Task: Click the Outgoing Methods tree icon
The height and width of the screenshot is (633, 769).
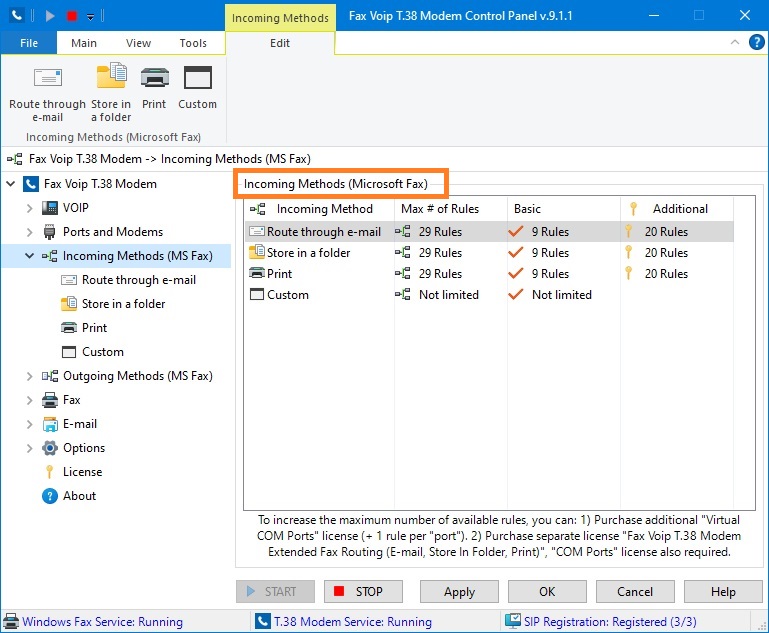Action: point(50,376)
